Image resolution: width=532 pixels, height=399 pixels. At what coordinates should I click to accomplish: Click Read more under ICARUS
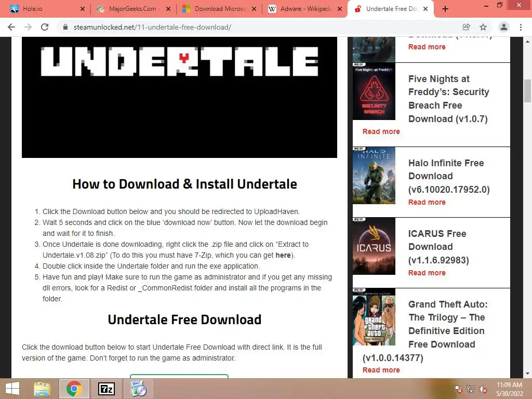click(x=427, y=273)
